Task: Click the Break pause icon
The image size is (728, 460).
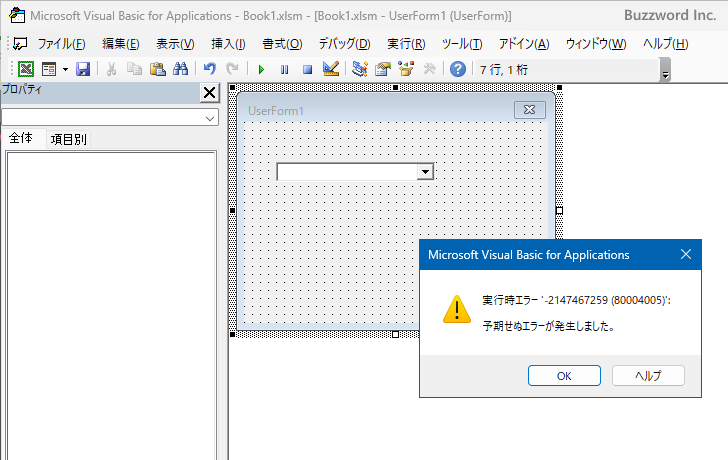Action: coord(285,70)
